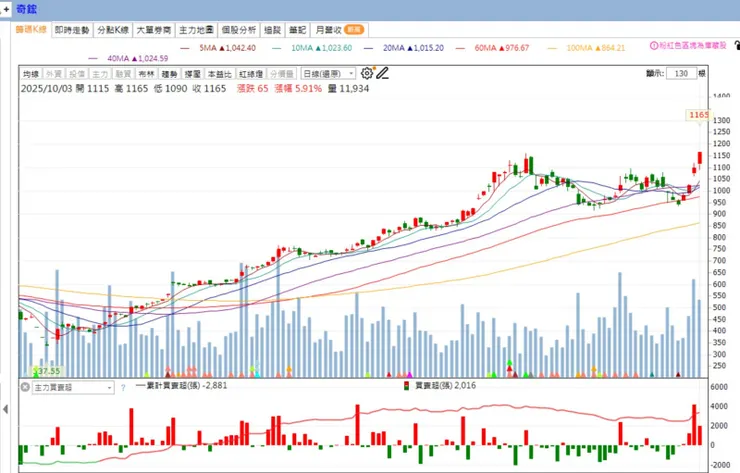This screenshot has height=473, width=740.
Task: Click the 累計買賣超(張) -2,881 legend
Action: [x=181, y=385]
